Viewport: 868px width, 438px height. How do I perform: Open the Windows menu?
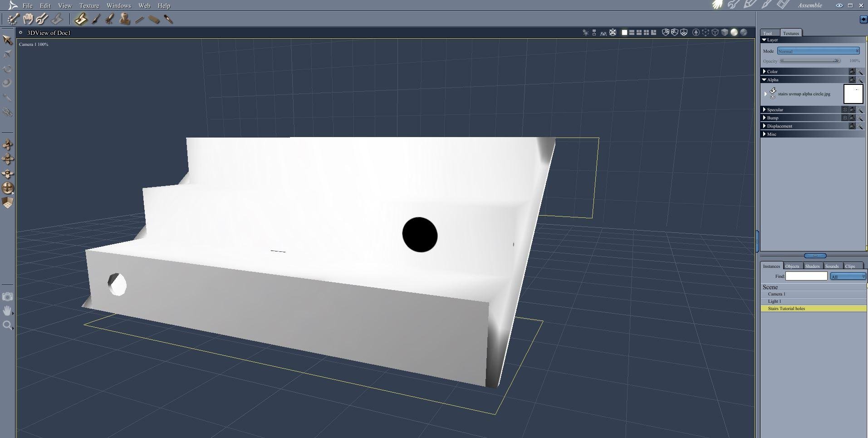pyautogui.click(x=118, y=5)
